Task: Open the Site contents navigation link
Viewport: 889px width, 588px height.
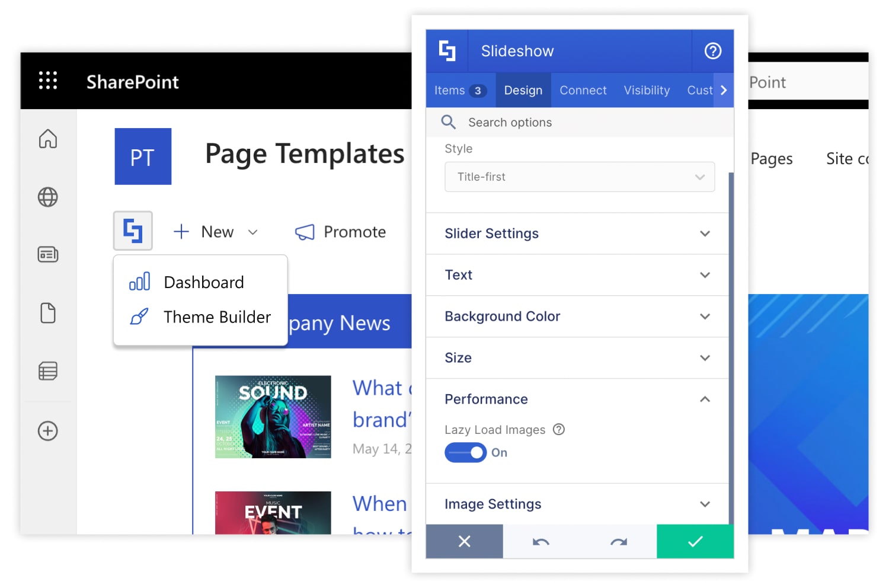Action: pyautogui.click(x=848, y=159)
